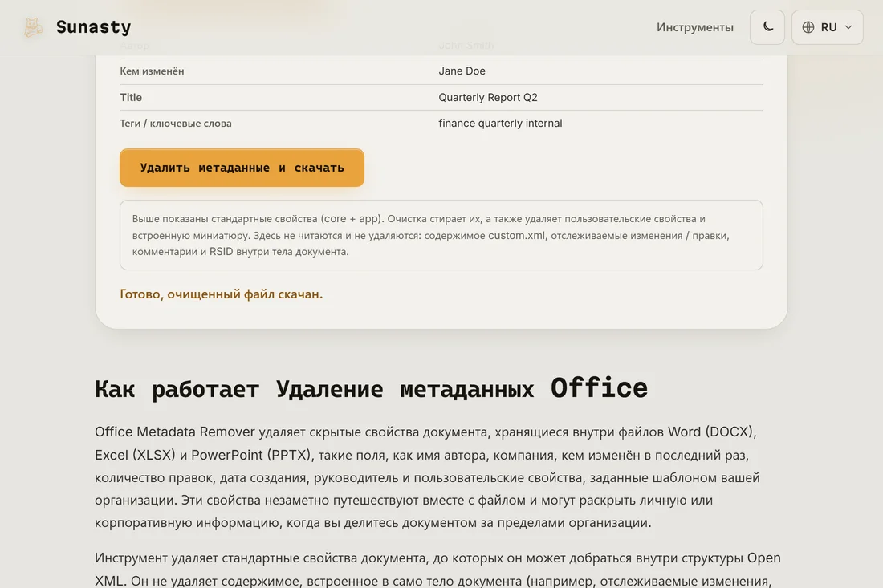Viewport: 883px width, 588px height.
Task: Select the Кем изменён row label
Action: click(x=152, y=71)
